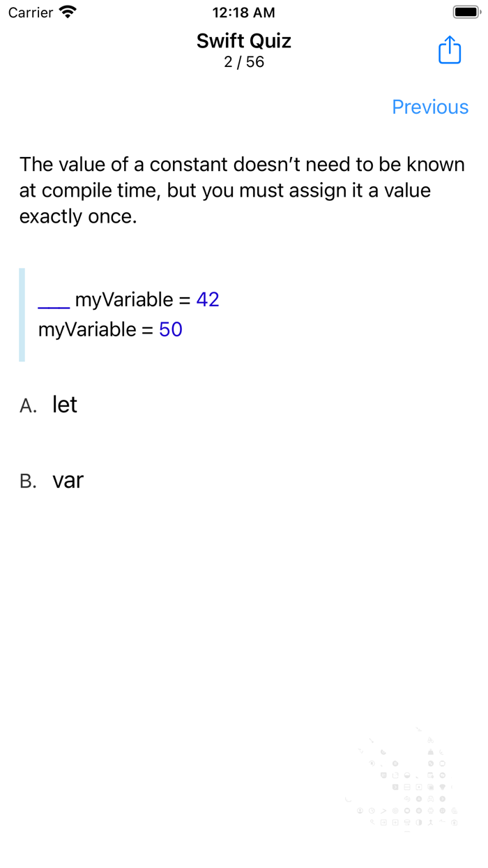Tap the light blue code block bar
This screenshot has height=868, width=488.
(22, 314)
